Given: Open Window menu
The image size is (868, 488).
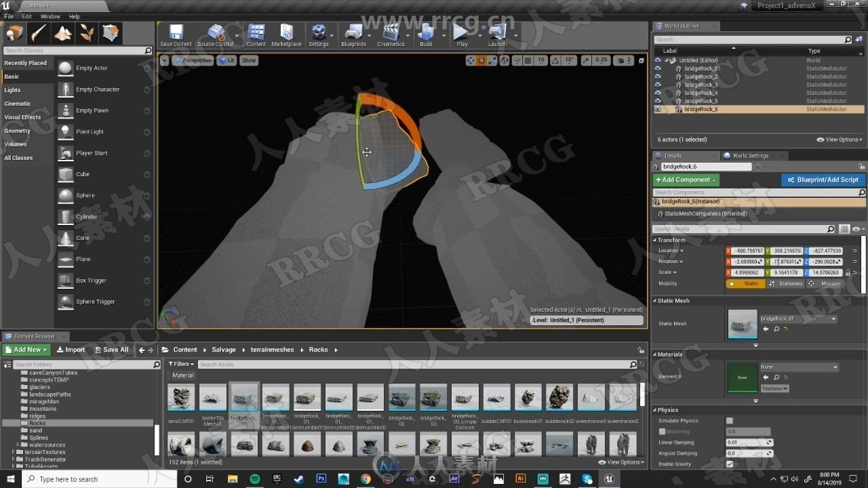Looking at the screenshot, I should tap(50, 16).
